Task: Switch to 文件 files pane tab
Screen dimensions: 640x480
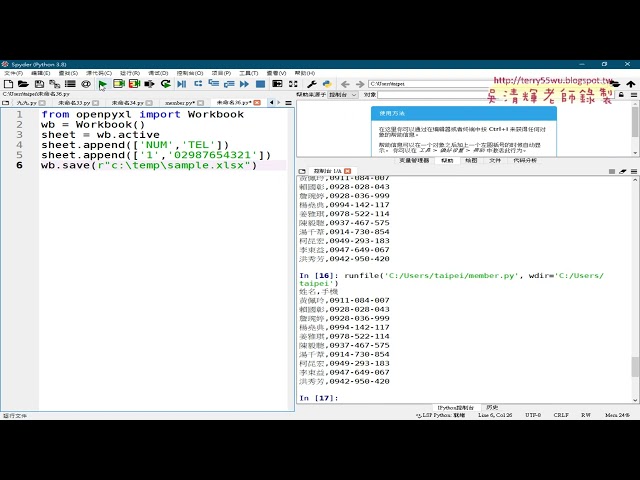Action: 495,160
